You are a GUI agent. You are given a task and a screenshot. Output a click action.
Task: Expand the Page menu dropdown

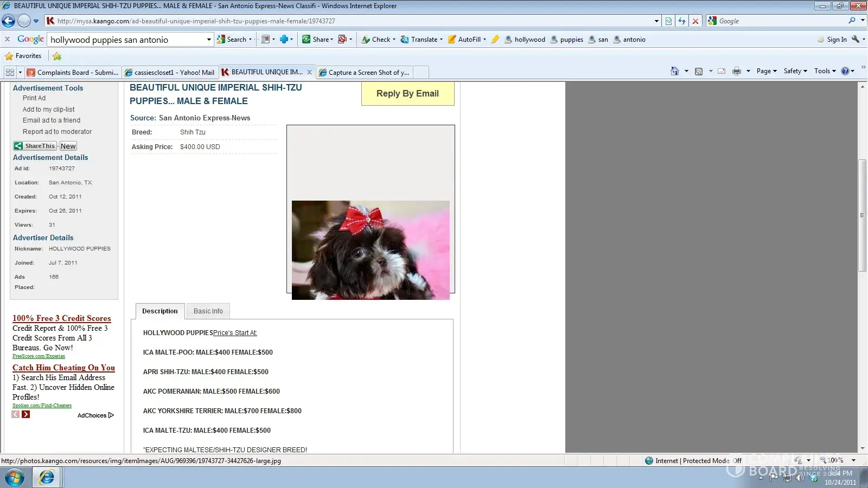pos(767,71)
